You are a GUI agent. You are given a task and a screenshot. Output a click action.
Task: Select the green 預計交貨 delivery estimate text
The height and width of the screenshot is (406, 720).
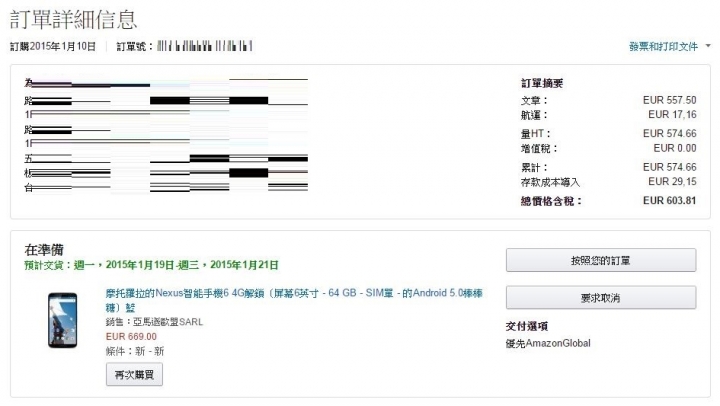[x=151, y=265]
